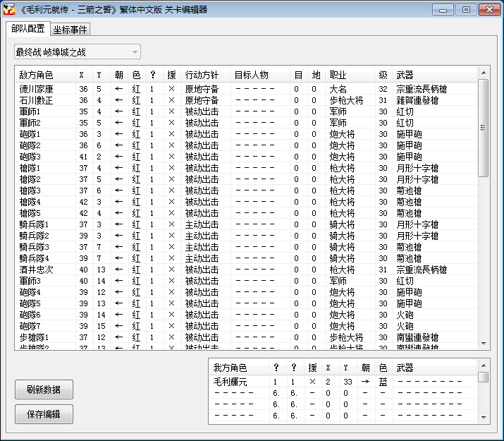Click the 行动方针 column header
504x441 pixels.
click(205, 75)
